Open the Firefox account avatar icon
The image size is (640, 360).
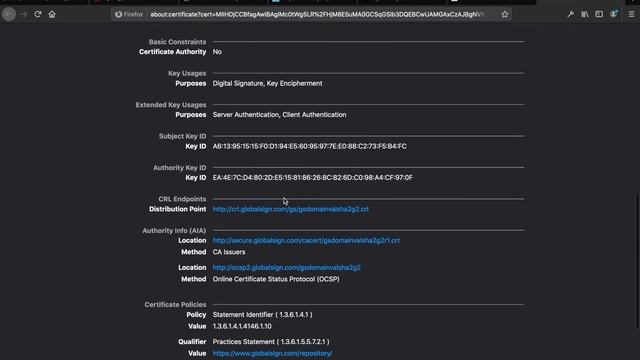(613, 14)
